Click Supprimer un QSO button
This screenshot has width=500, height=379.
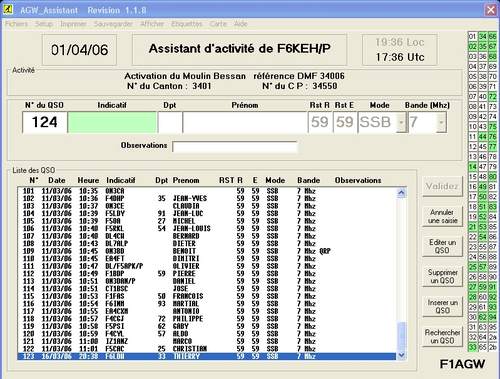point(442,276)
